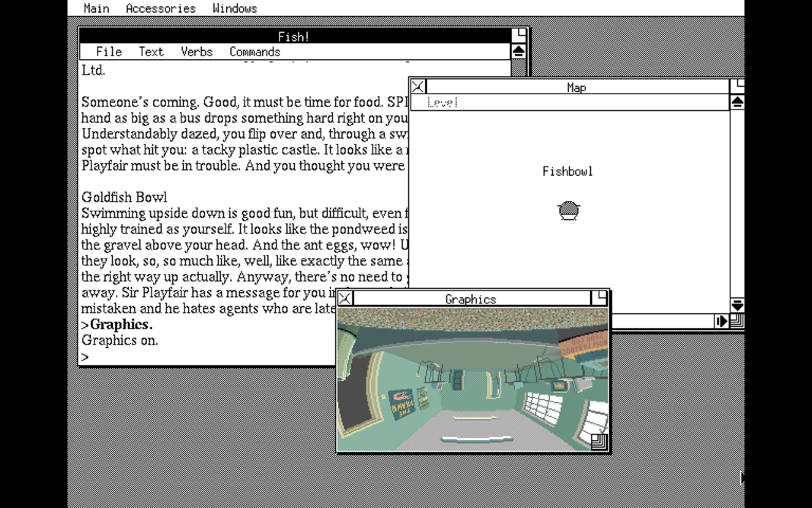The height and width of the screenshot is (508, 812).
Task: Open the Text menu in Fish! window
Action: pyautogui.click(x=151, y=52)
